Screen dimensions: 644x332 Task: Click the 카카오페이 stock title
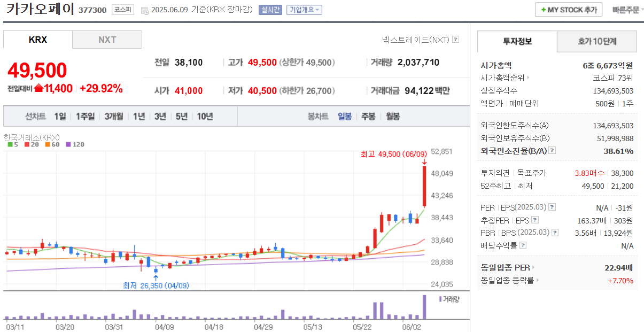point(41,10)
